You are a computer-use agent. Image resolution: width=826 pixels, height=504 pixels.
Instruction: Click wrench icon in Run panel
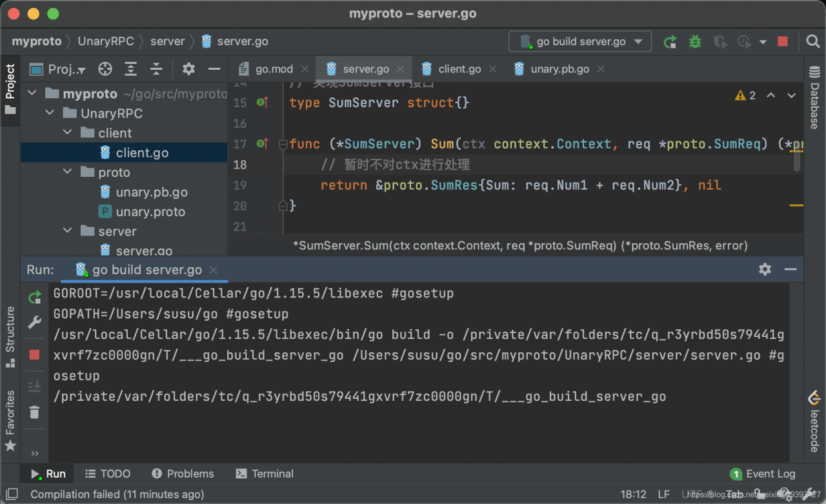[35, 322]
